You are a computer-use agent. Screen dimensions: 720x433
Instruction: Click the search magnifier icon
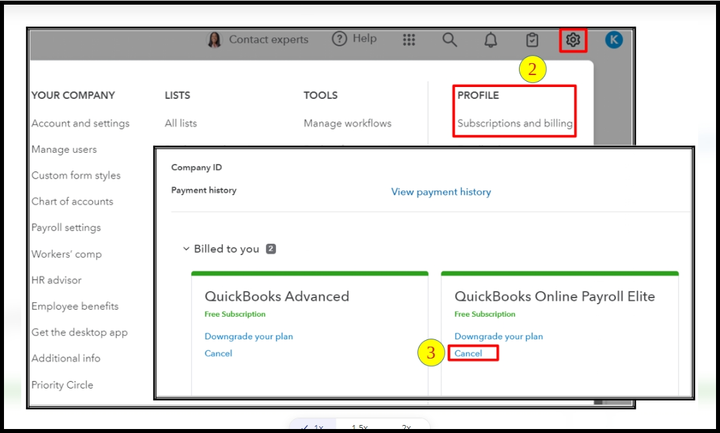[450, 40]
